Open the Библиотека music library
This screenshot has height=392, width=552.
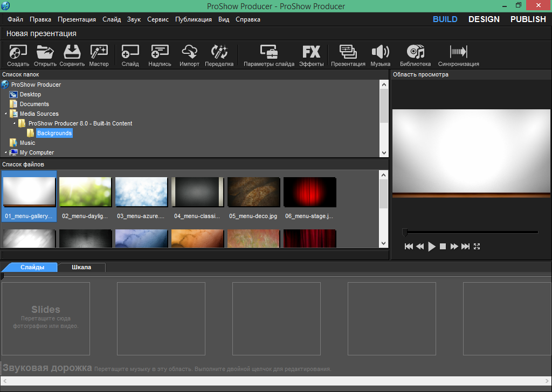416,55
